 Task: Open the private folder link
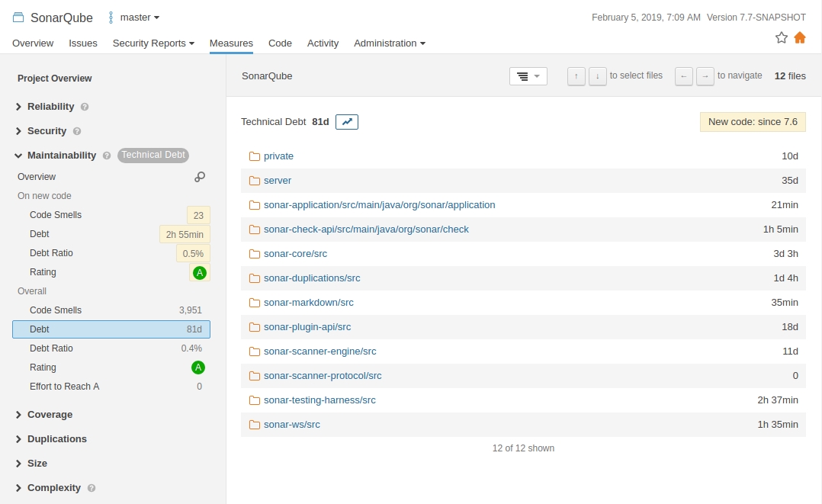[278, 156]
